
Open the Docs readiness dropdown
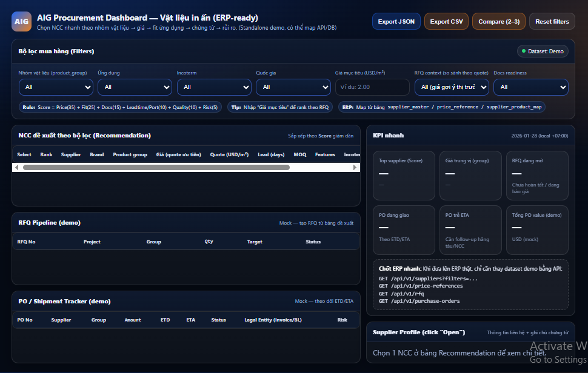coord(530,87)
